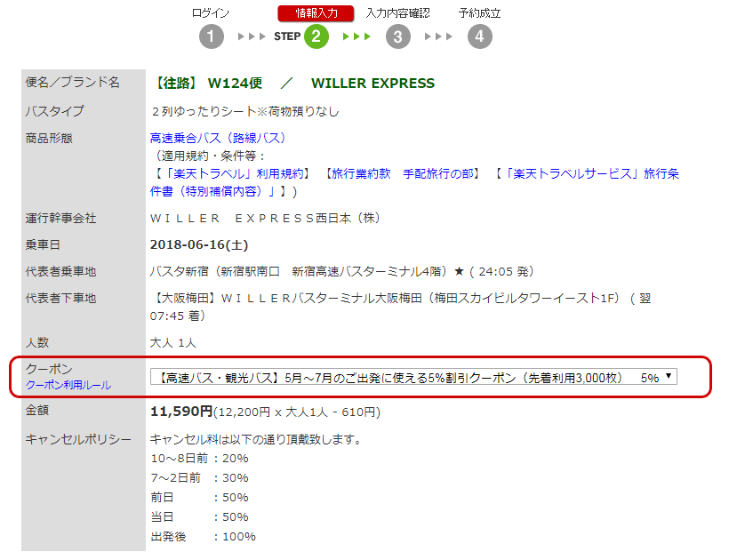
Task: Click the 代表者下車地 row label
Action: pos(60,298)
